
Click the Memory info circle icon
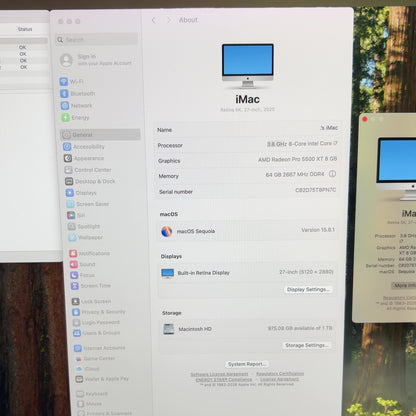coord(332,174)
